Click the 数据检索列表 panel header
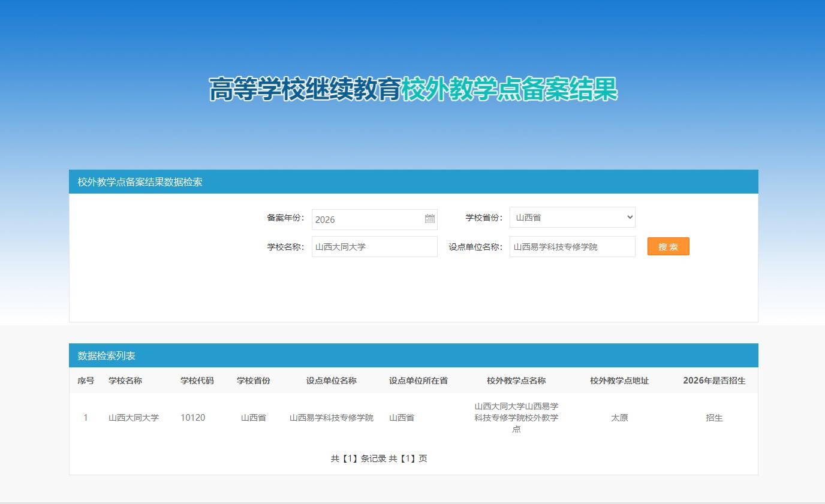 (x=414, y=355)
